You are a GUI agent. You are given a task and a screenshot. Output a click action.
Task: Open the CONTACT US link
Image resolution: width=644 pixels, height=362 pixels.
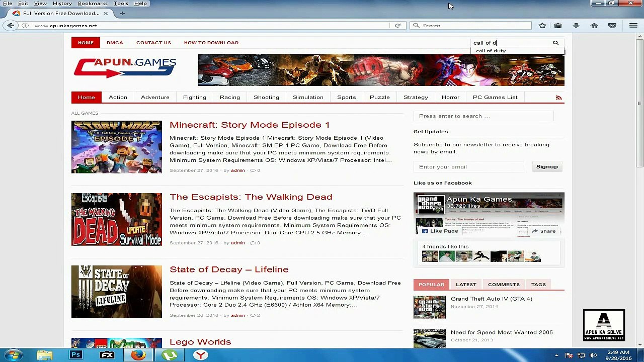tap(153, 43)
